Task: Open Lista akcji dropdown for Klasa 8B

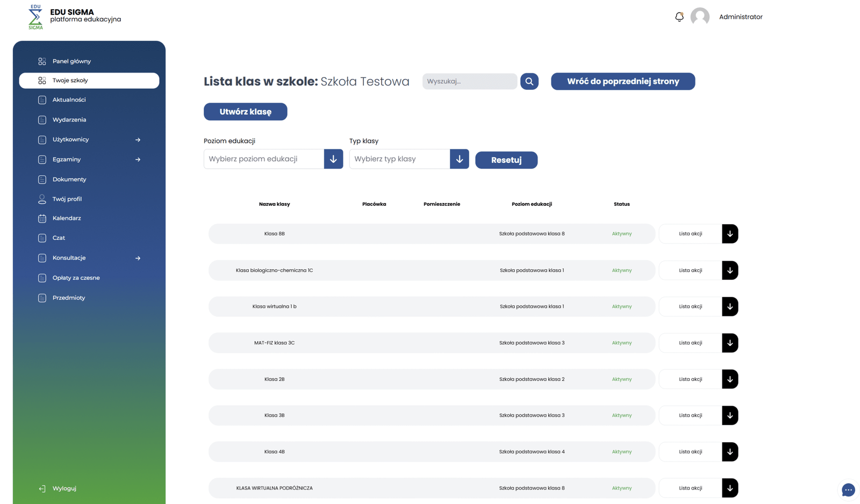Action: [729, 234]
